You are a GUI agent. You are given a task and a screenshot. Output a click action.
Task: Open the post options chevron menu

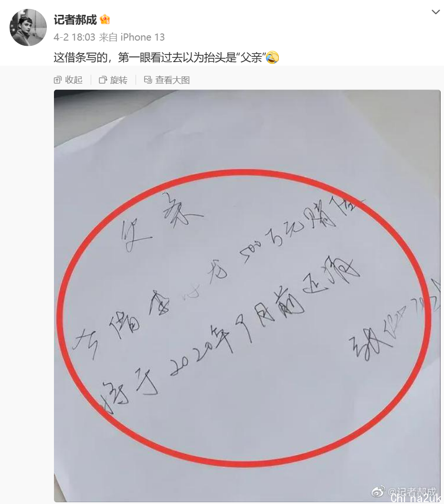[435, 12]
